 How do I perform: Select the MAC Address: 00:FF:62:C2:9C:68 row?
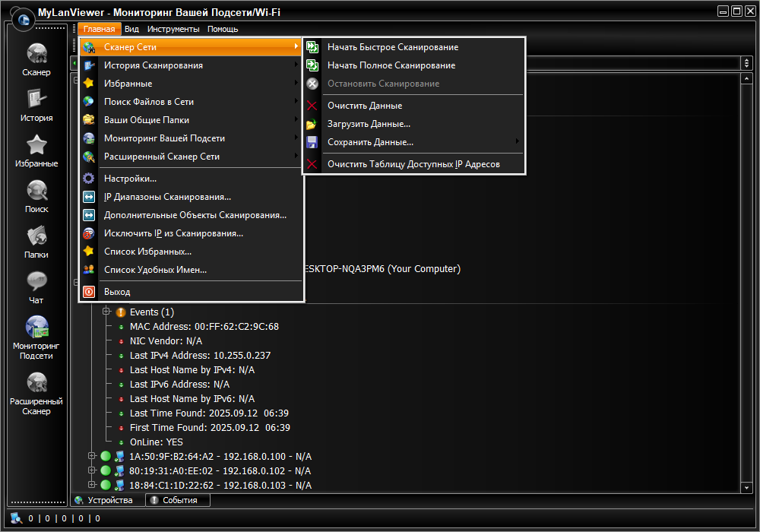click(204, 327)
